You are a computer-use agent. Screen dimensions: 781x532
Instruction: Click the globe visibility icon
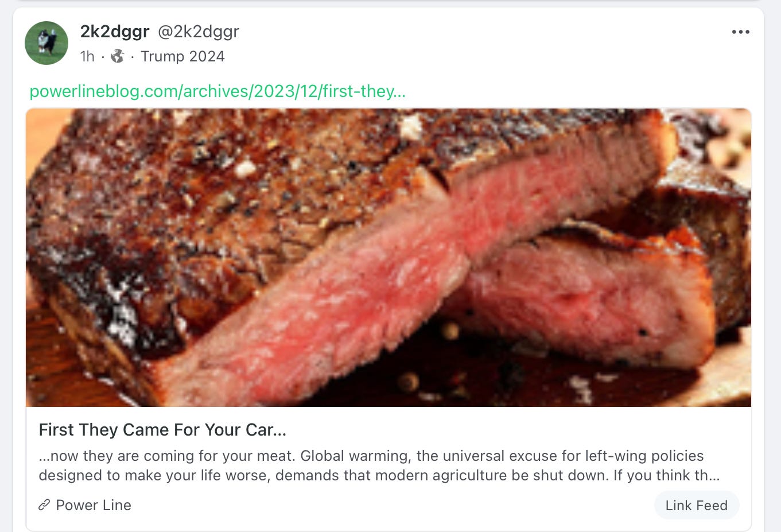click(x=118, y=56)
